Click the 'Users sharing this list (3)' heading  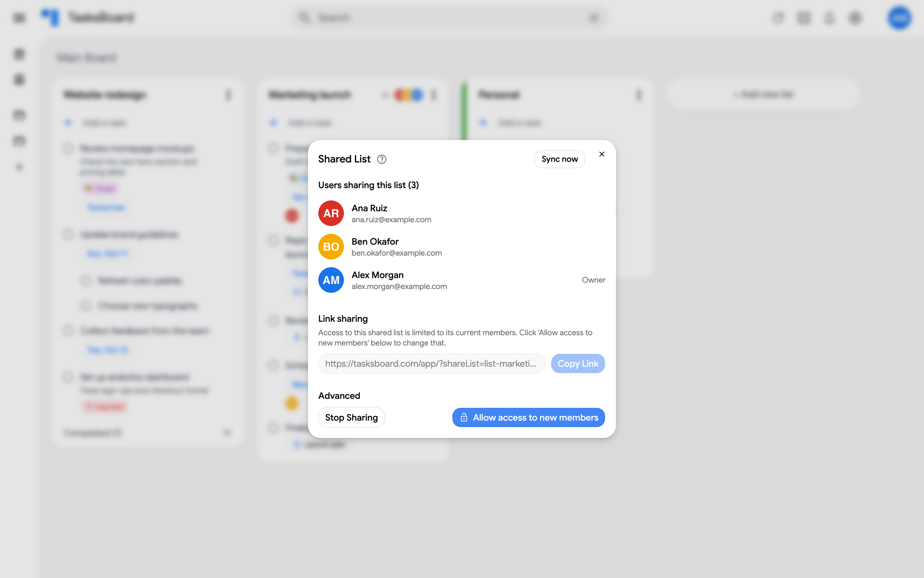(x=368, y=185)
